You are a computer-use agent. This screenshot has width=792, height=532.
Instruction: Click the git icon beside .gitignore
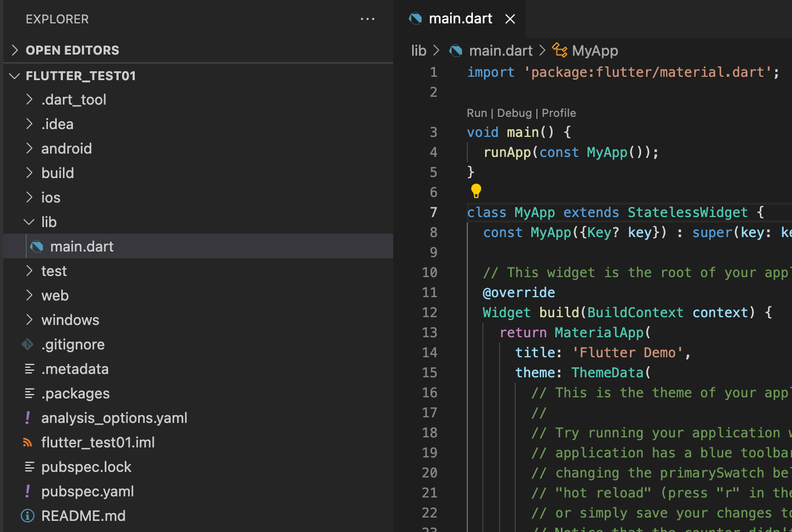coord(28,344)
